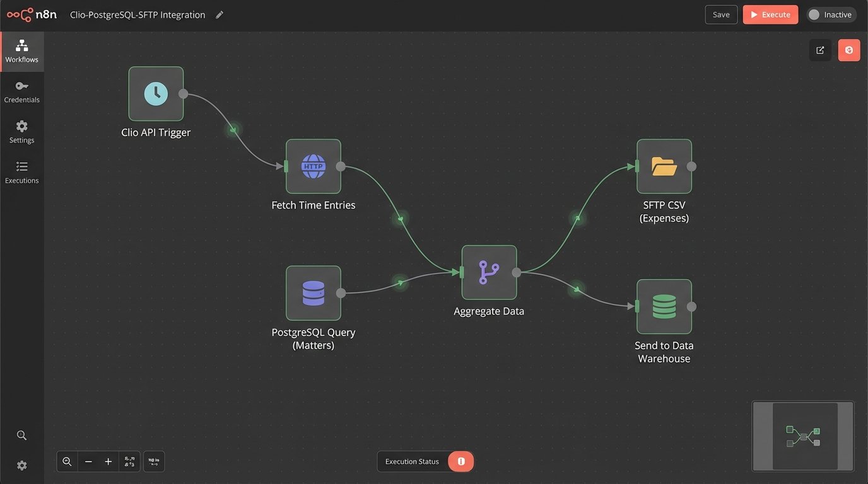Toggle the Execution Status indicator button
This screenshot has height=484, width=868.
click(x=460, y=461)
